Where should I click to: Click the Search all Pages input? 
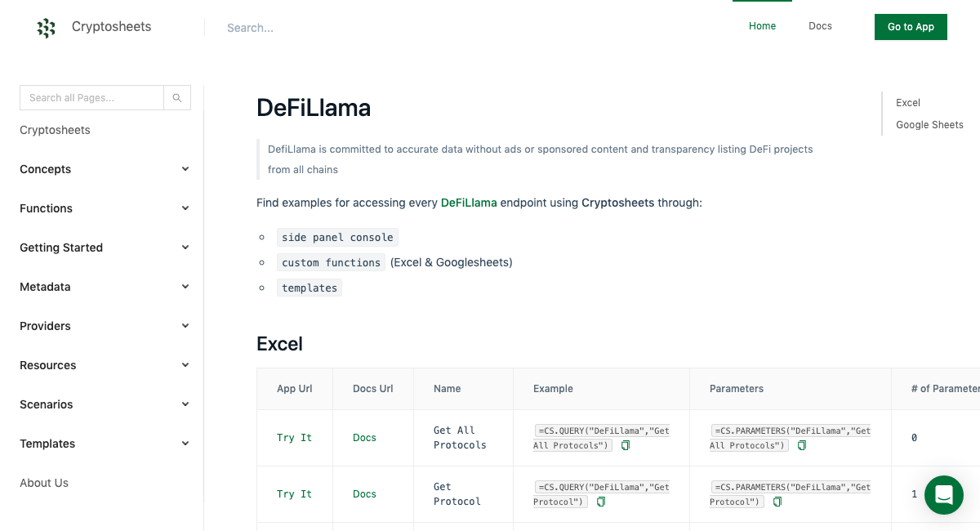coord(91,97)
